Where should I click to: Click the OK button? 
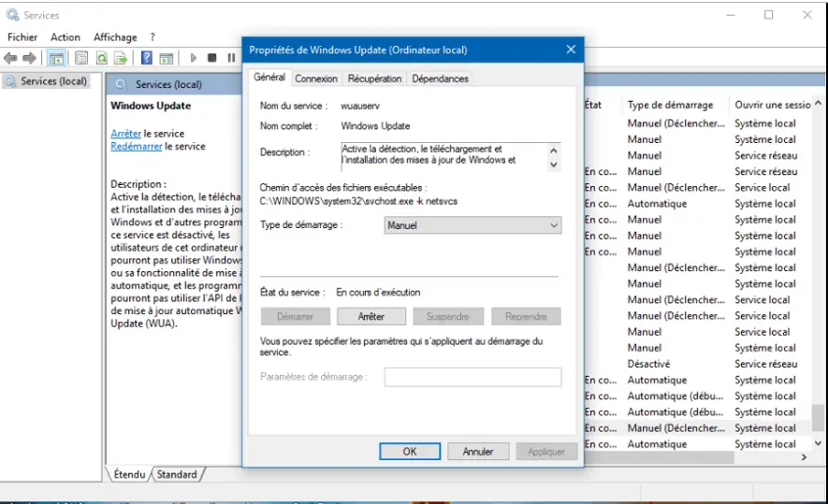(x=410, y=452)
